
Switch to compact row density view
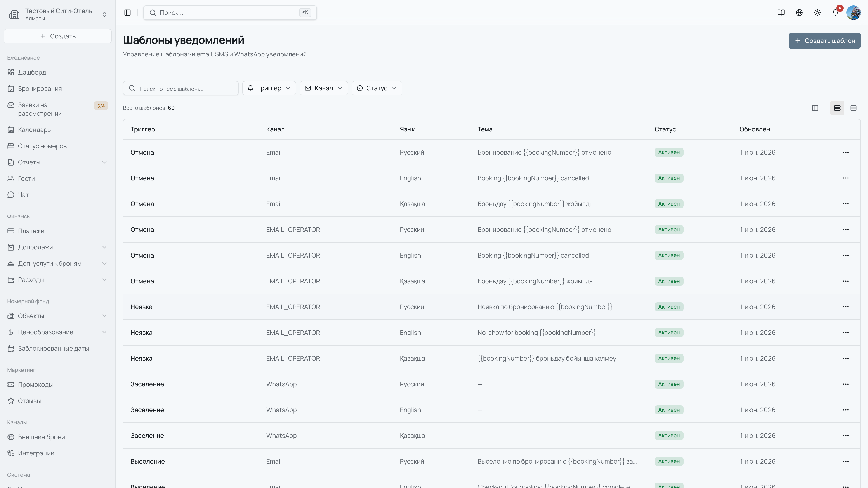[x=854, y=108]
